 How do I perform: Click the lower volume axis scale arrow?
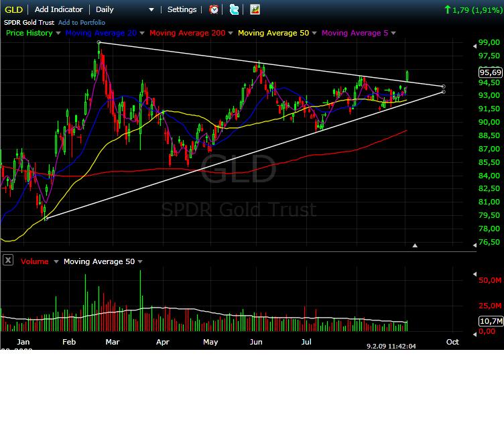(x=475, y=334)
